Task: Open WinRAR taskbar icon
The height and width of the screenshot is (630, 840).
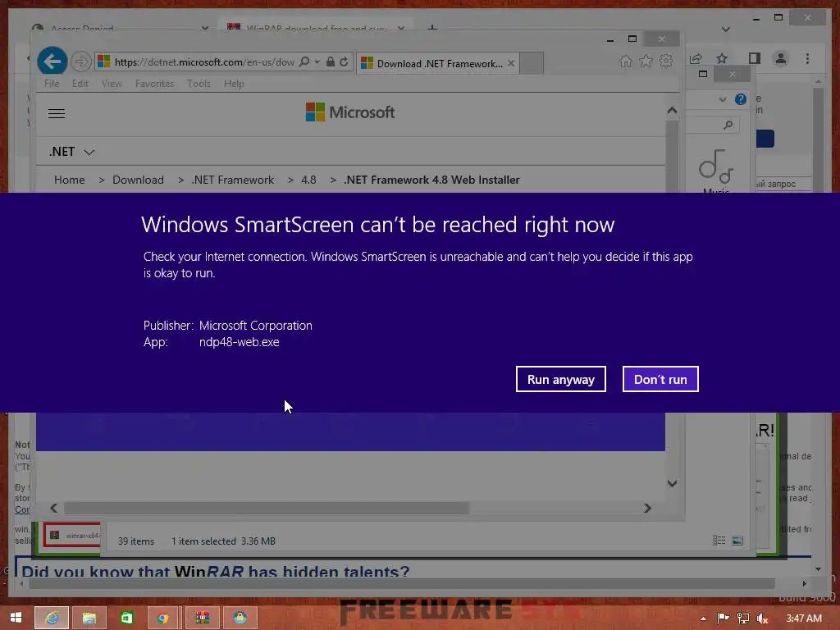Action: click(202, 619)
